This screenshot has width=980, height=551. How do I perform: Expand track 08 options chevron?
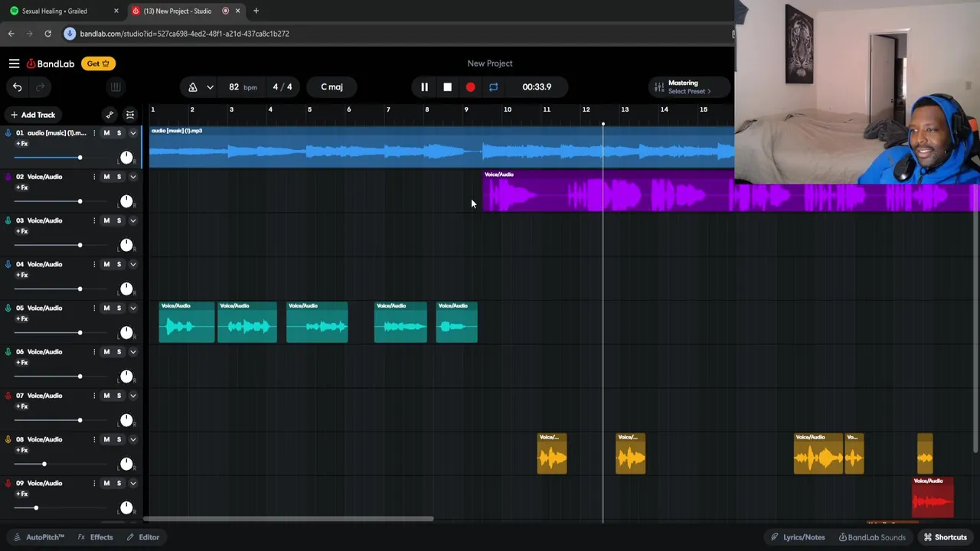(132, 439)
